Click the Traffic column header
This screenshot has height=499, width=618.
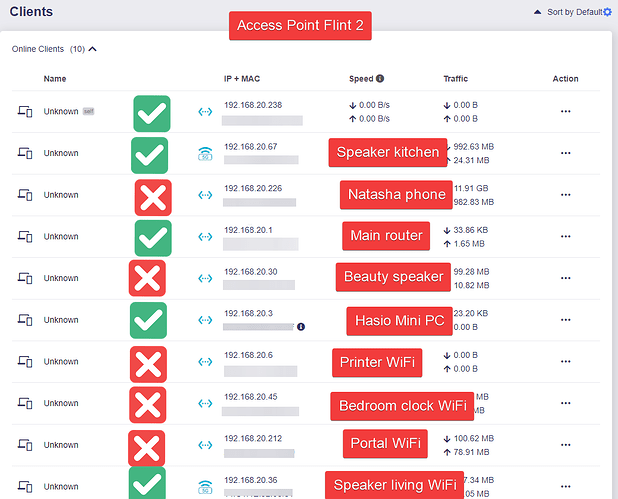pos(455,78)
